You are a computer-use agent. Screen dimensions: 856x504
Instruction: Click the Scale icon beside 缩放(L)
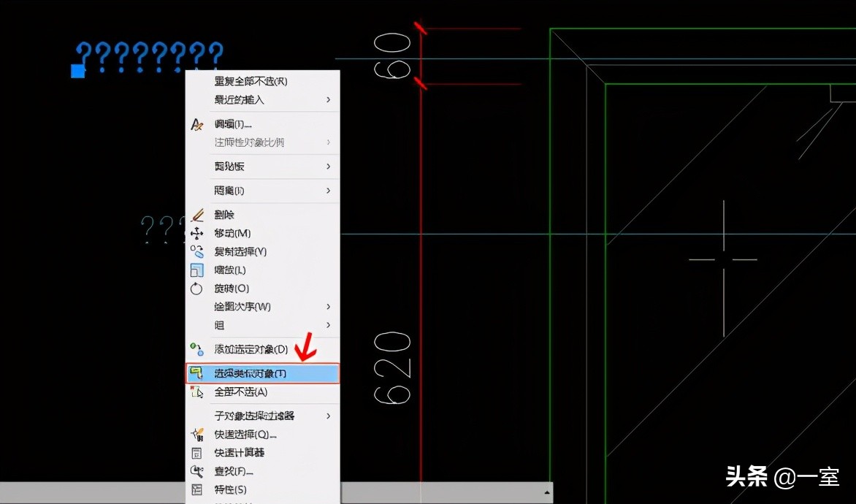click(196, 270)
